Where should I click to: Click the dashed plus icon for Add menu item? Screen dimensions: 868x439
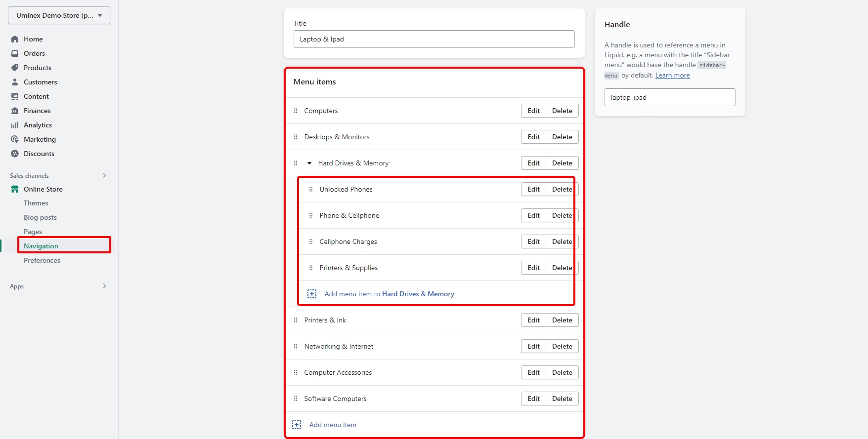click(297, 425)
